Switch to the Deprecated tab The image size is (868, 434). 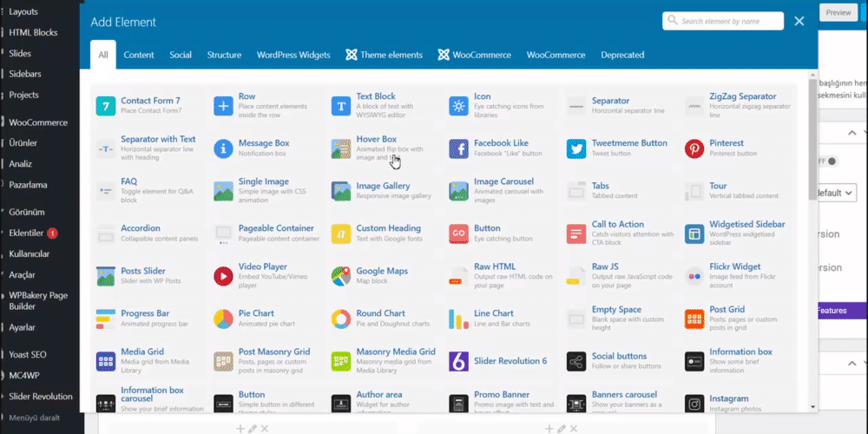(622, 55)
